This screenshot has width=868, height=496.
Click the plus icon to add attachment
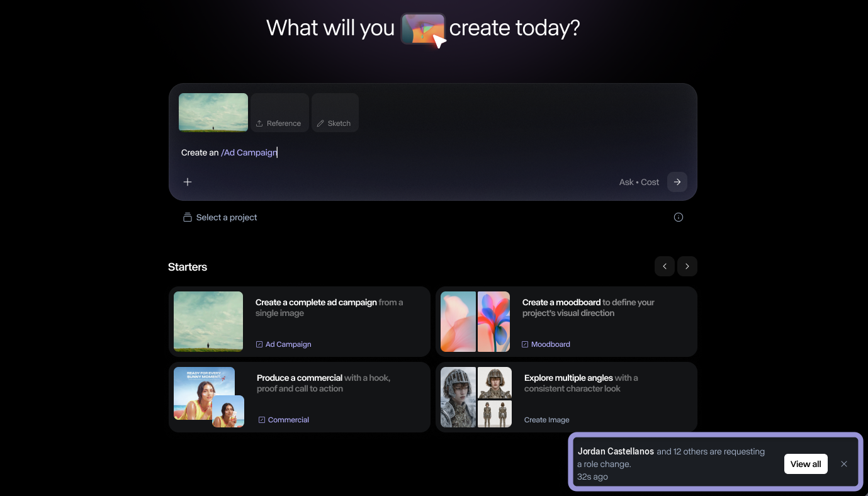click(188, 182)
